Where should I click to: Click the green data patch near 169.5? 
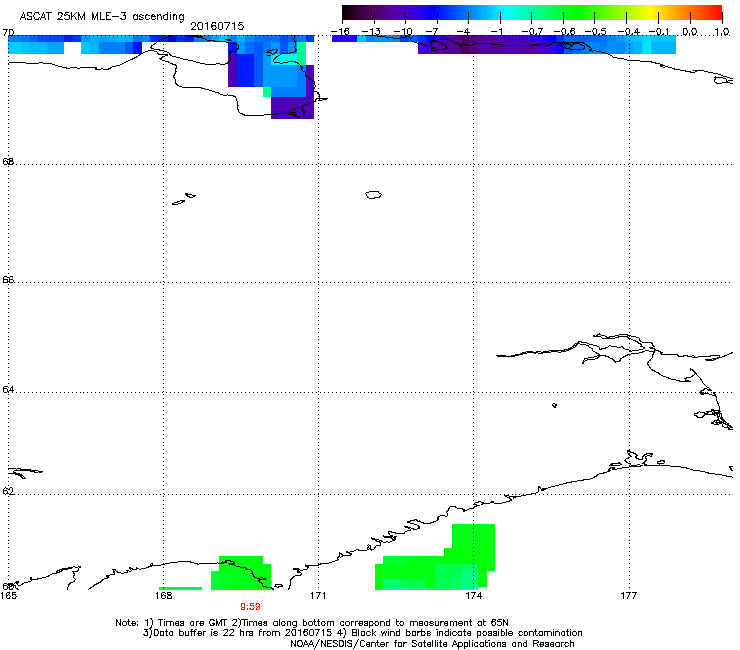241,573
